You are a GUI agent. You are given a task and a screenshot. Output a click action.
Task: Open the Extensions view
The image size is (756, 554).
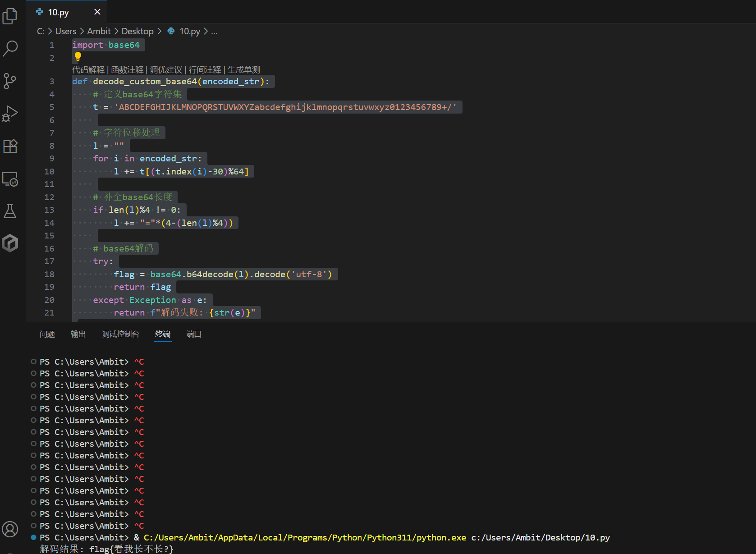click(10, 146)
